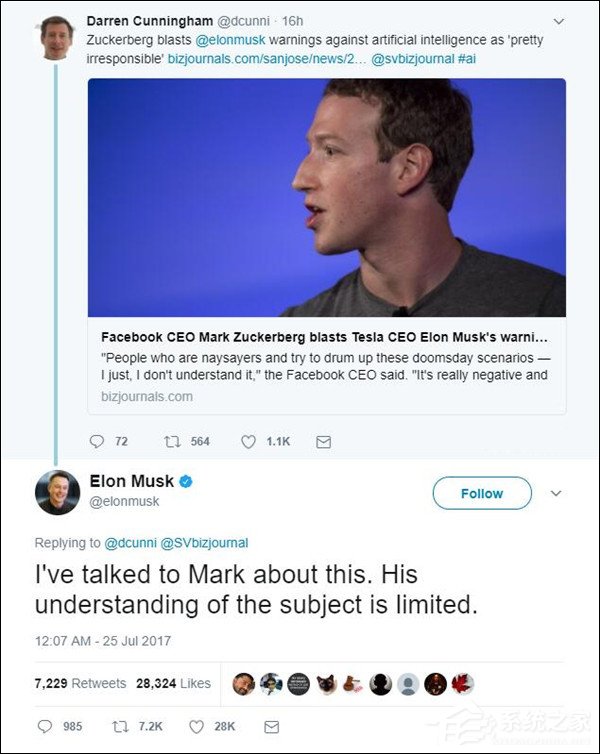Reply to Elon Musk's tweet with 985 replies
This screenshot has height=754, width=600.
coord(45,726)
